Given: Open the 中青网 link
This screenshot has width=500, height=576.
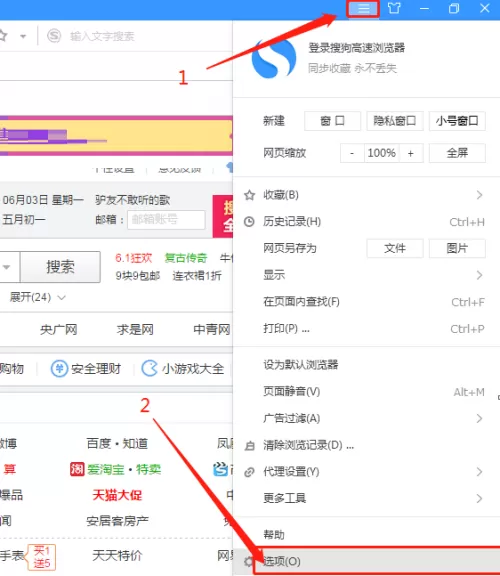Looking at the screenshot, I should pyautogui.click(x=212, y=330).
